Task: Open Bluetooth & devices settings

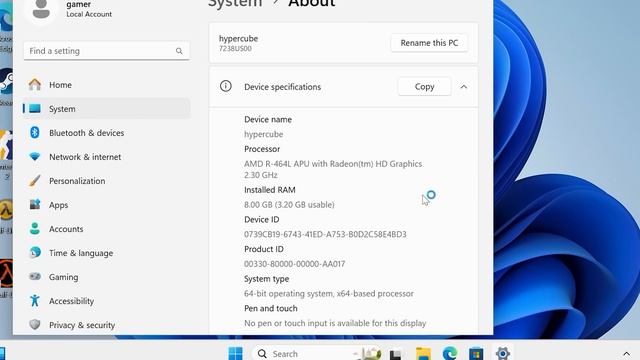Action: (106, 133)
